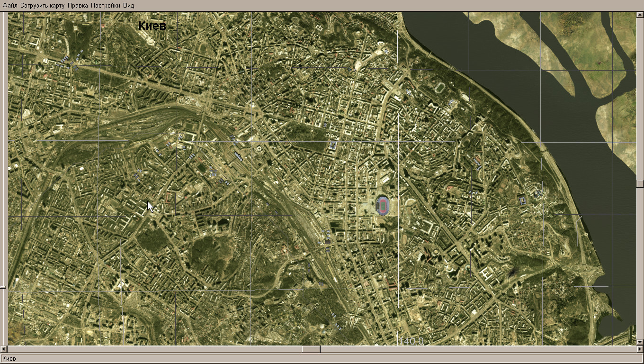Click the right scrollbar up arrow

(640, 15)
